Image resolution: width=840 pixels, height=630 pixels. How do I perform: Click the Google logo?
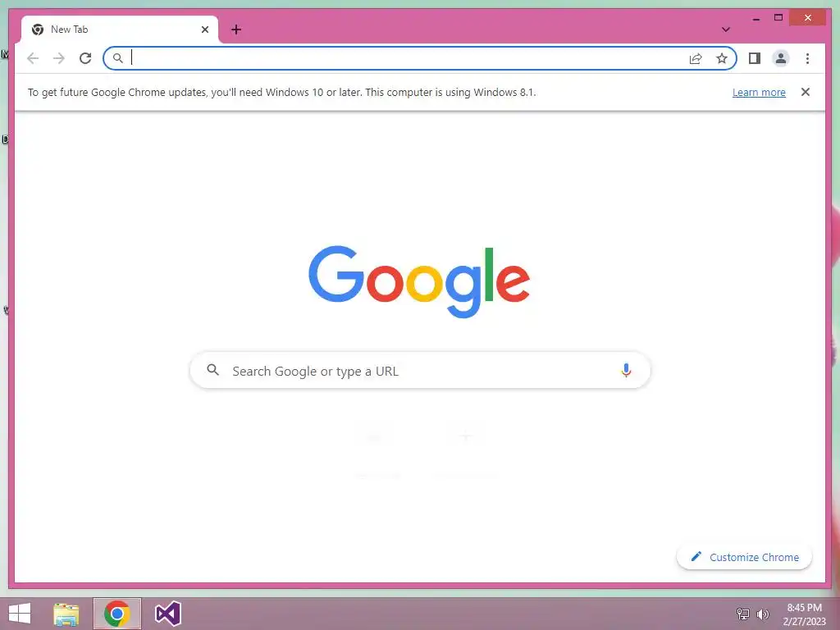419,282
